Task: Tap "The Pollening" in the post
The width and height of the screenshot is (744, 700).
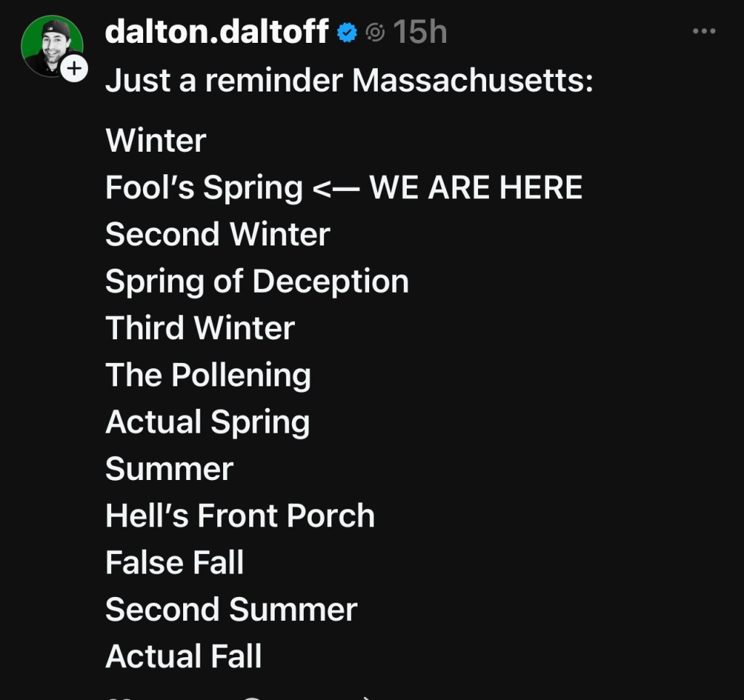Action: (x=208, y=375)
